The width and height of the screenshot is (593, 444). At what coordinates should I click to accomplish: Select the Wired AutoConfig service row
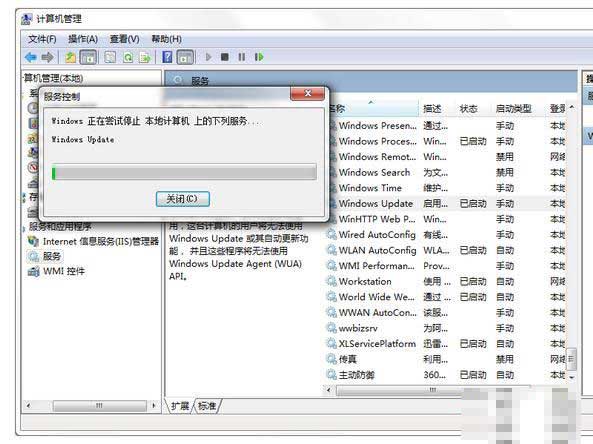point(446,234)
